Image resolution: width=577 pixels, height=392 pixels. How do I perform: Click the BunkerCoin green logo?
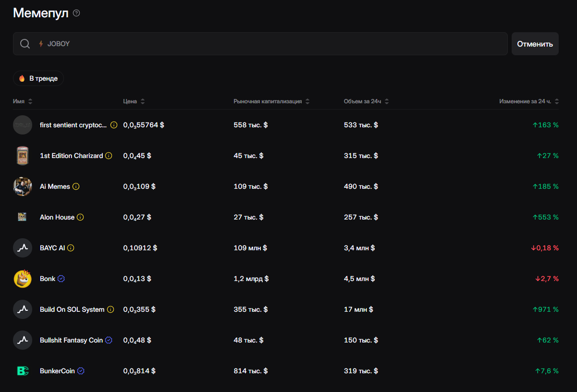[23, 371]
